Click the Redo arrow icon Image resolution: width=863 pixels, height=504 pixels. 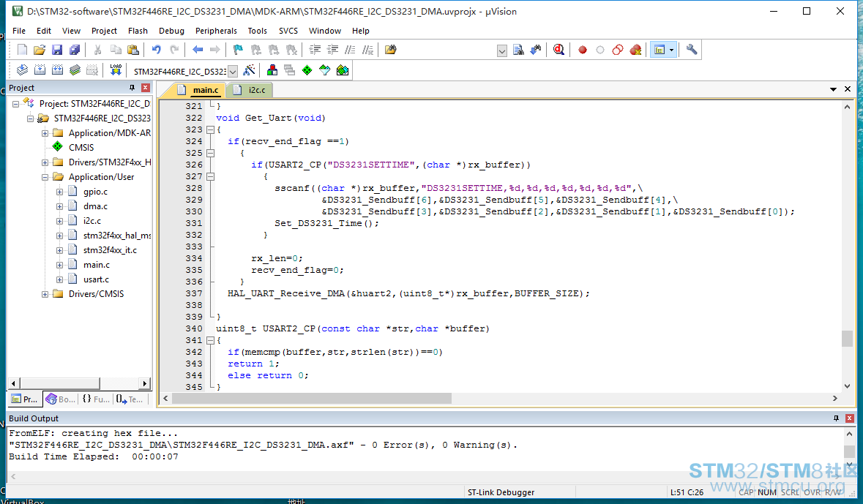point(174,50)
